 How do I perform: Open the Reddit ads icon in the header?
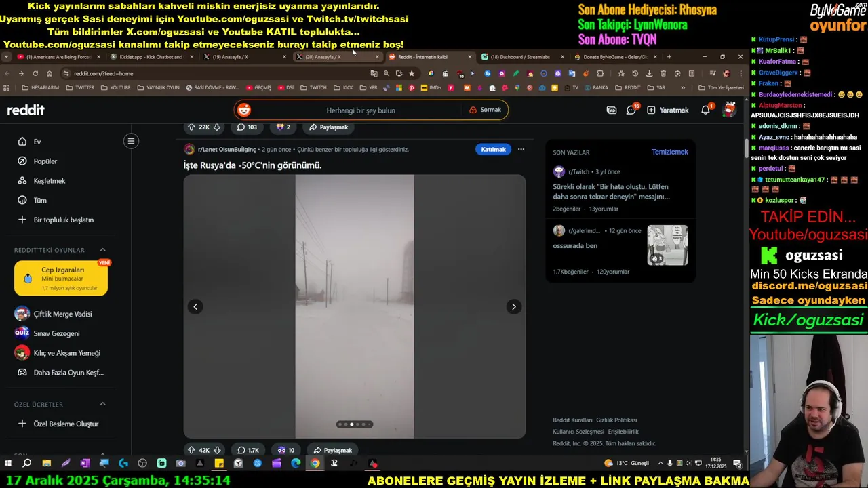612,110
